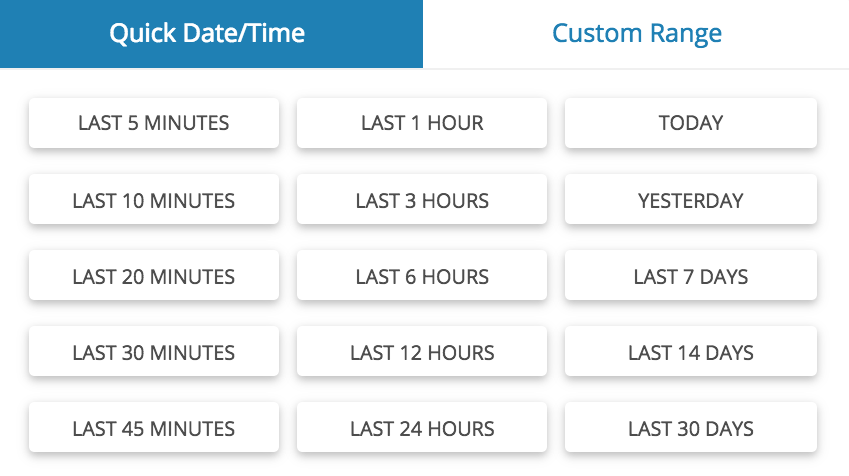Choose the Yesterday option
Viewport: 849px width, 476px height.
click(691, 199)
